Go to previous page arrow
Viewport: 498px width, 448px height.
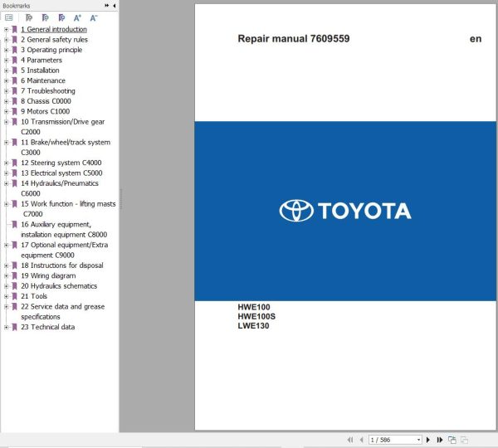(x=361, y=440)
